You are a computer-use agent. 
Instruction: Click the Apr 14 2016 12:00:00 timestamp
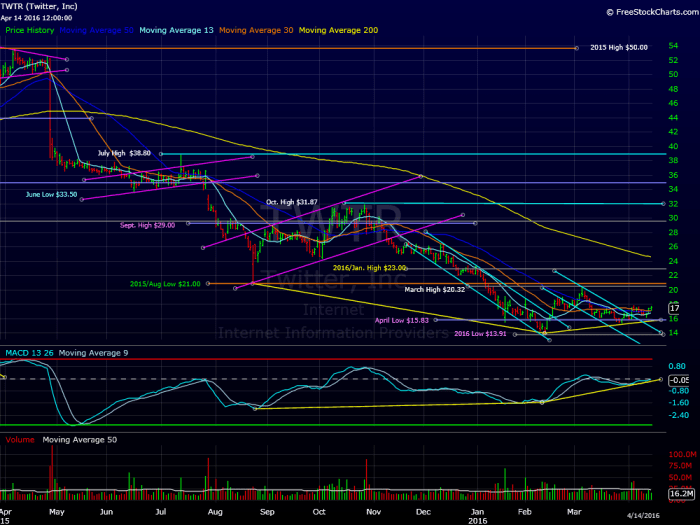[36, 18]
